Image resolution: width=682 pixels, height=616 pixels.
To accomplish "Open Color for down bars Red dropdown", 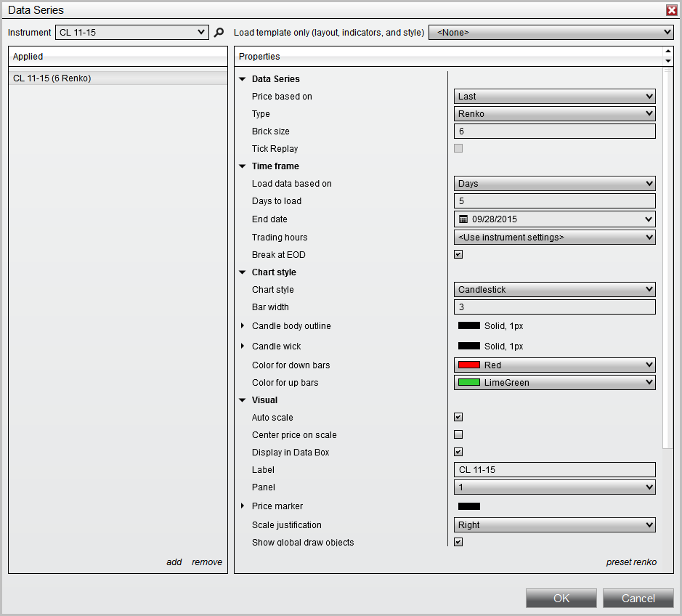I will click(555, 365).
